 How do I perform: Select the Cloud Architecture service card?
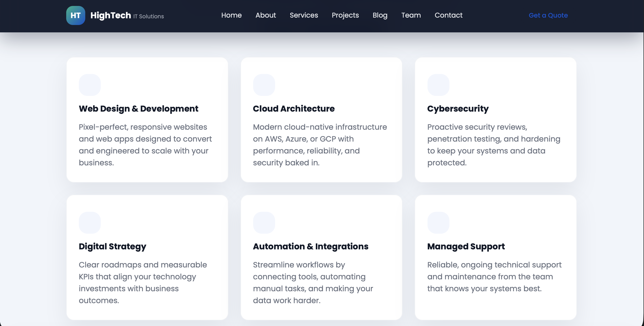click(322, 120)
